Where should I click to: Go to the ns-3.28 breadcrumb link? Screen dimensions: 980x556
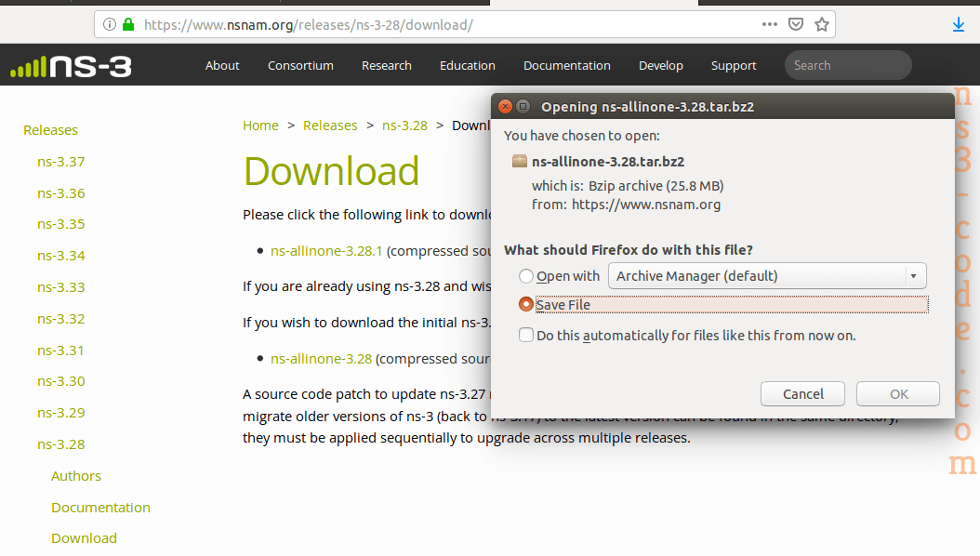click(404, 125)
